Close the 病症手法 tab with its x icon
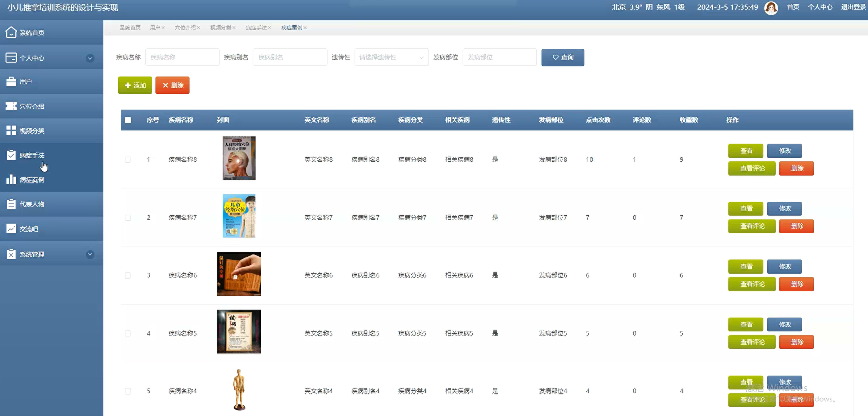This screenshot has height=416, width=868. pyautogui.click(x=270, y=28)
